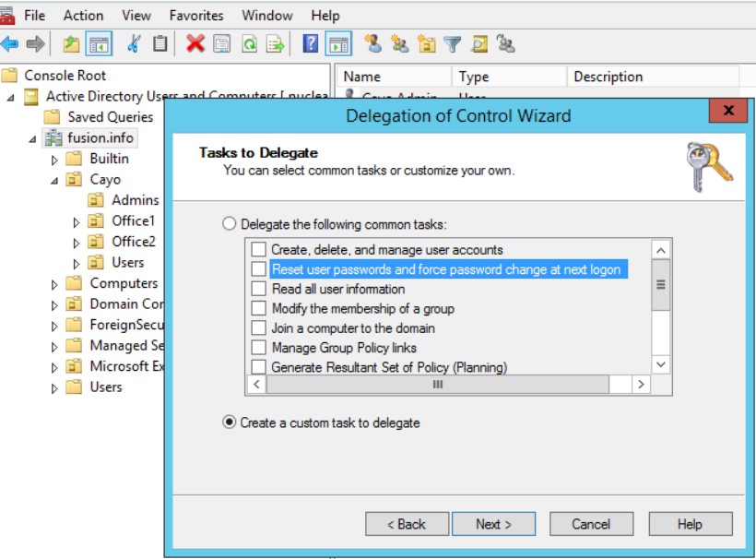The width and height of the screenshot is (756, 559).
Task: Check Join a computer to the domain
Action: 259,328
